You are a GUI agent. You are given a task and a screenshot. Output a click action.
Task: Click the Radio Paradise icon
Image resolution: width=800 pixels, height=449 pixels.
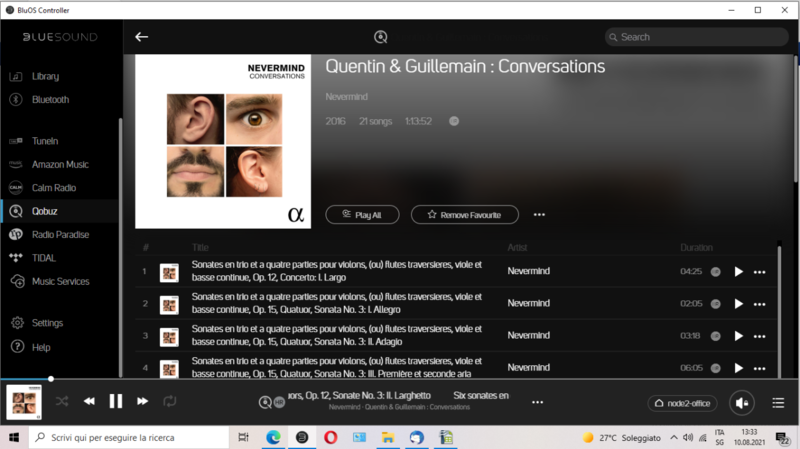(x=16, y=235)
